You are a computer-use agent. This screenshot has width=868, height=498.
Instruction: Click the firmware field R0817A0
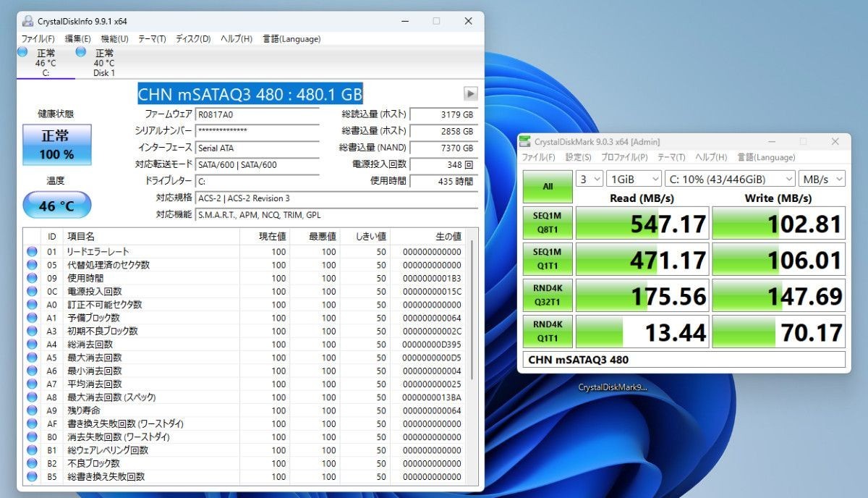click(257, 114)
